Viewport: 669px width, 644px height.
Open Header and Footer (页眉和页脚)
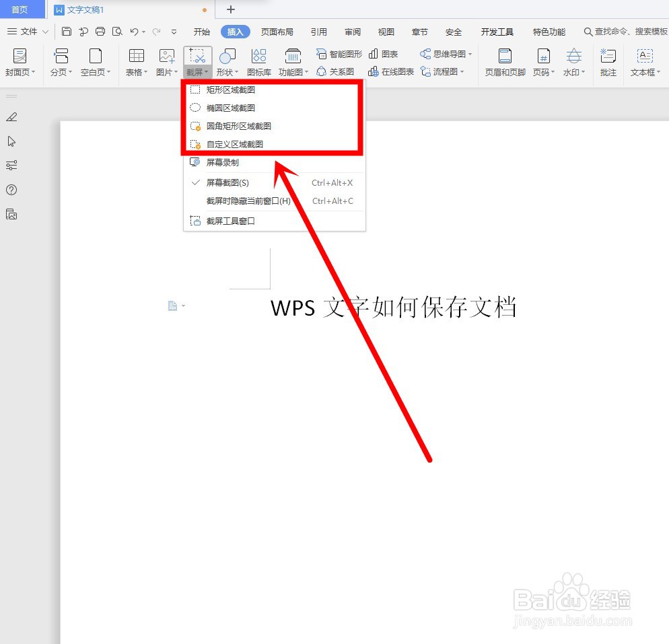(x=505, y=63)
